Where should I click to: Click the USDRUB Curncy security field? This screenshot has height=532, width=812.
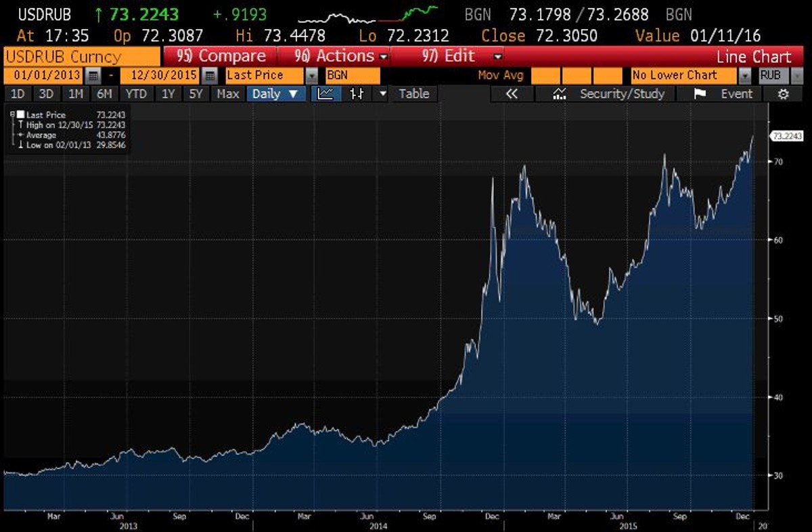[x=82, y=57]
